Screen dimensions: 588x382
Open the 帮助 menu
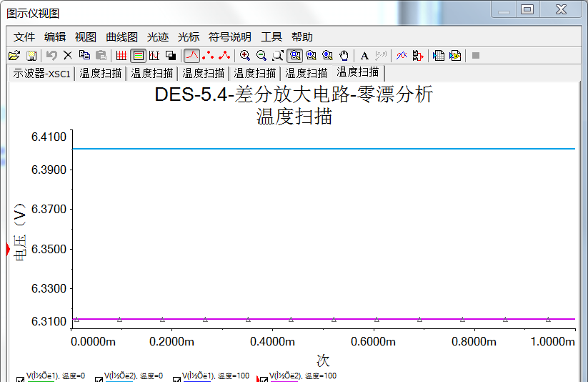coord(302,36)
